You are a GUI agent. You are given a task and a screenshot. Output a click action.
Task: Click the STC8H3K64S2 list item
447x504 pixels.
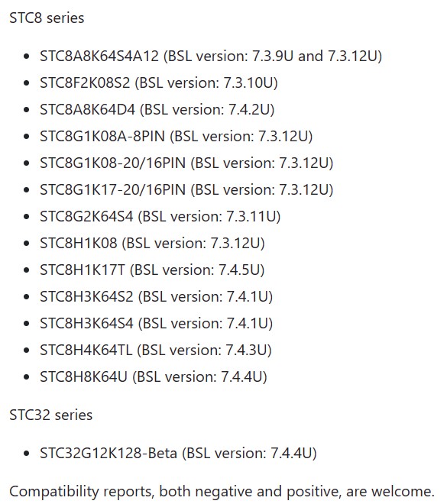(x=157, y=296)
